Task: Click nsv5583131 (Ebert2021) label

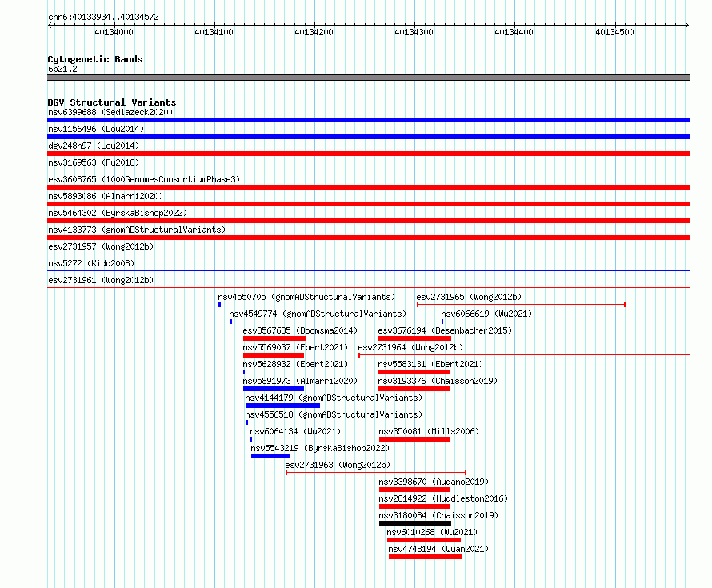Action: pyautogui.click(x=430, y=364)
